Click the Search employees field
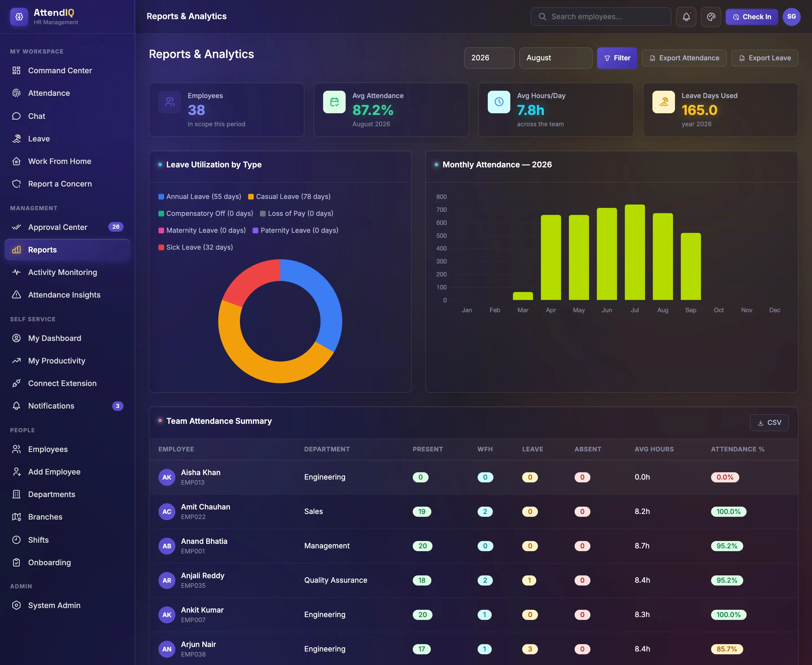This screenshot has height=665, width=812. point(601,17)
